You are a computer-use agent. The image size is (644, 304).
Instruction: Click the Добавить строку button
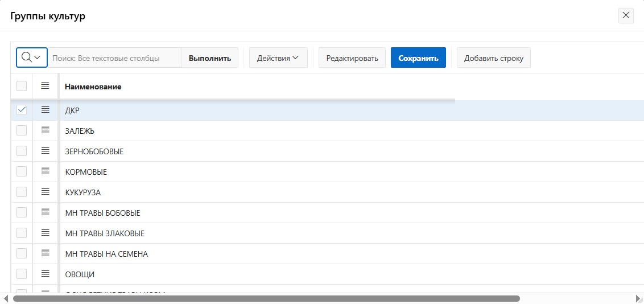coord(493,58)
